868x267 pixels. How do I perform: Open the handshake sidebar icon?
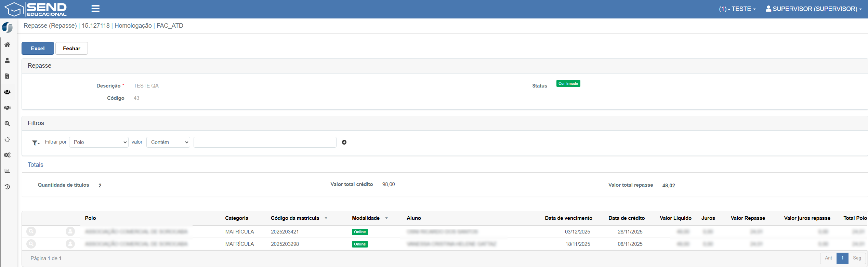click(x=7, y=108)
